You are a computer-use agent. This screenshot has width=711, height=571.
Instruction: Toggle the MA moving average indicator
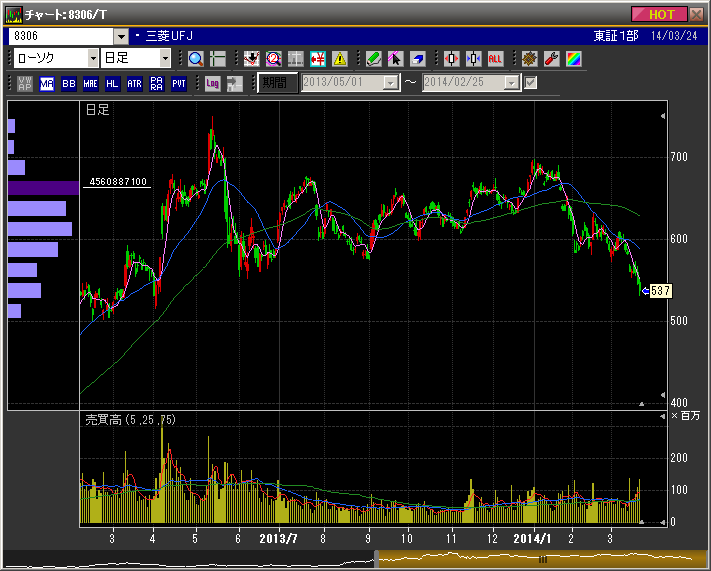tap(47, 83)
